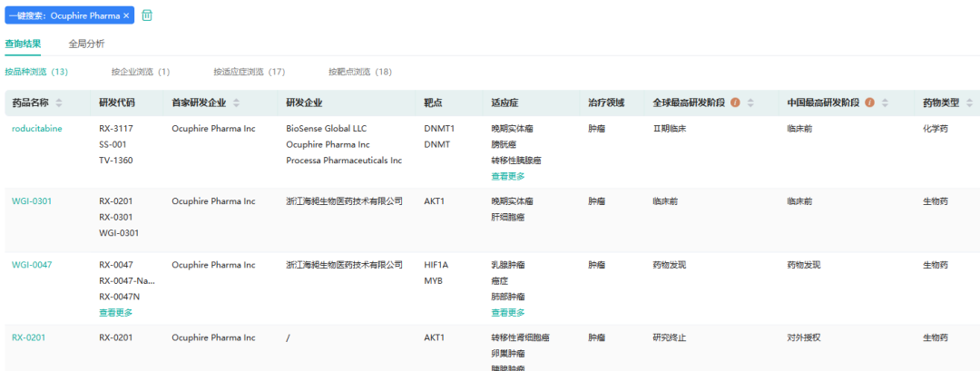Sort by 药物类型 column

click(969, 103)
